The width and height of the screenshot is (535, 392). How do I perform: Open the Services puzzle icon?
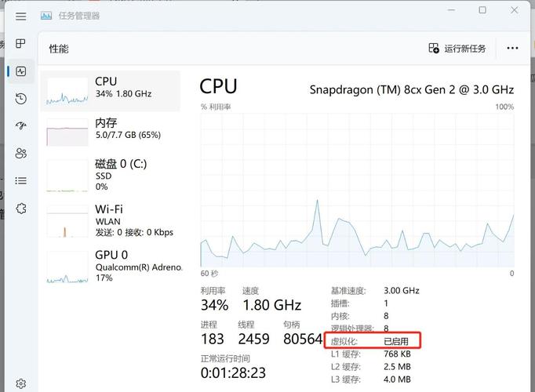click(21, 209)
